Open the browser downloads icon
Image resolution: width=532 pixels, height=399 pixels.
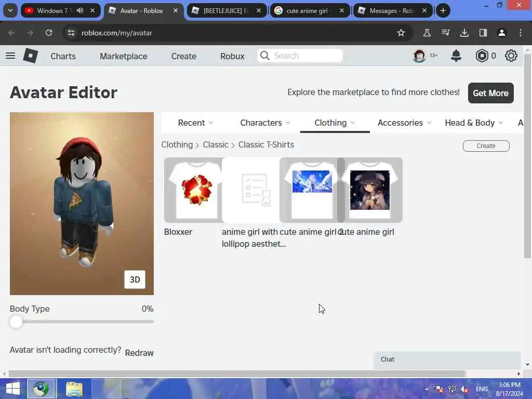[464, 33]
